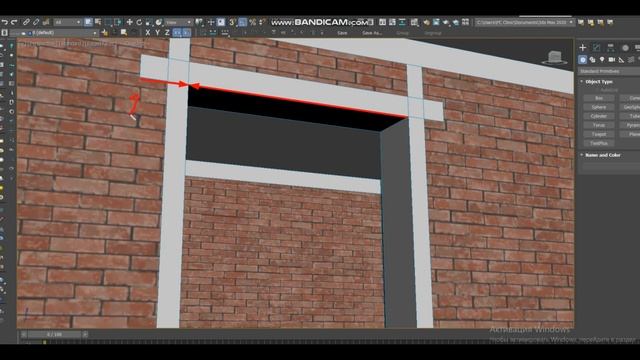The width and height of the screenshot is (640, 360).
Task: Select the Unlink Selection tool icon
Action: [x=36, y=22]
